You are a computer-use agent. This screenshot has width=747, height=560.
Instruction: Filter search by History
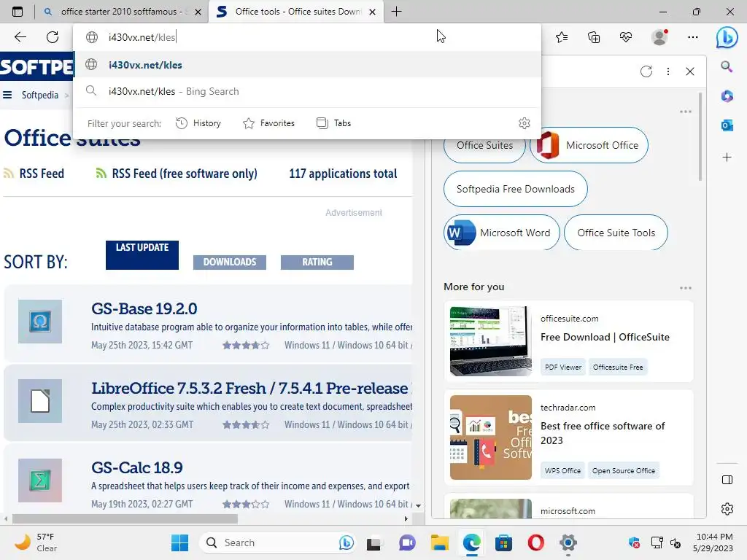point(198,123)
